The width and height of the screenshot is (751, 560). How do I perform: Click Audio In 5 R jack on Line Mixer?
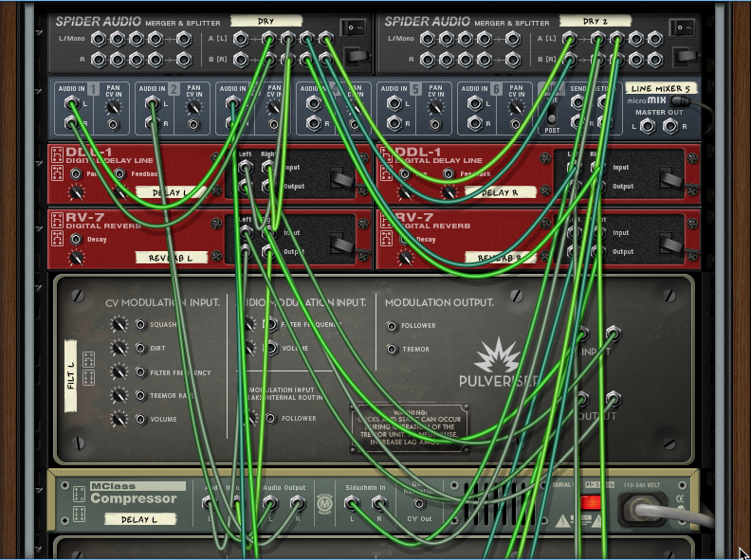click(394, 123)
